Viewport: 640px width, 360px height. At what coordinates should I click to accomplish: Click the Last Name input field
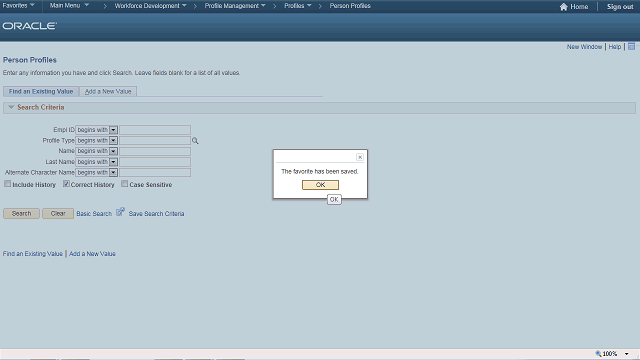click(155, 162)
